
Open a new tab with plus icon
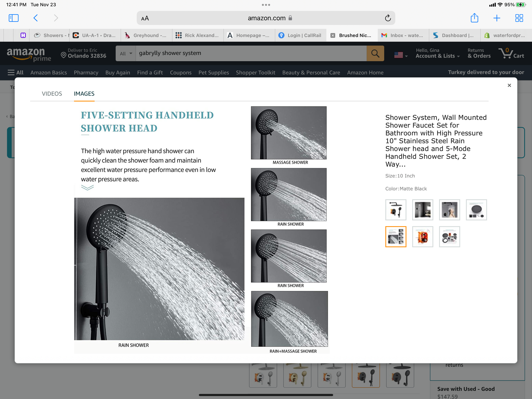(x=497, y=18)
